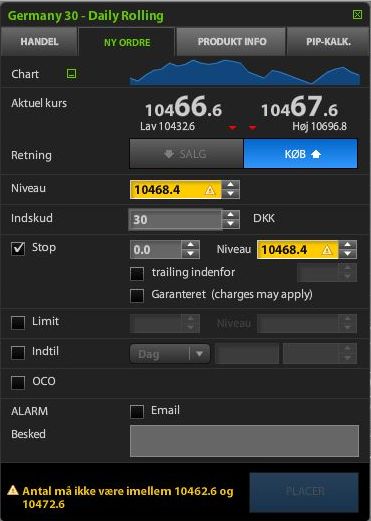Click warning icon in Stop Niveau field

point(327,250)
